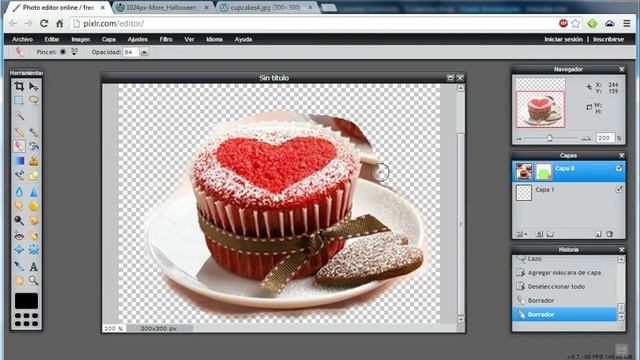Open the Imagen menu
The image size is (640, 360).
coord(81,39)
